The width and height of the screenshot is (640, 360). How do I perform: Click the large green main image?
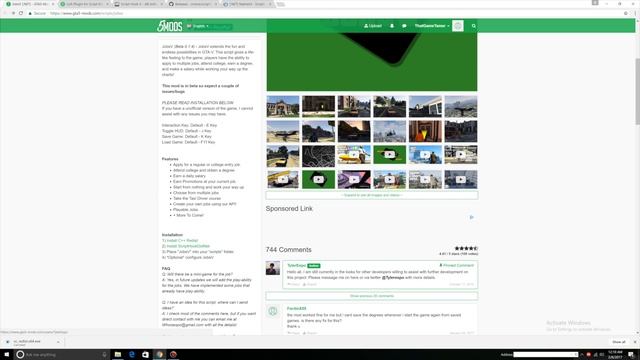click(372, 62)
